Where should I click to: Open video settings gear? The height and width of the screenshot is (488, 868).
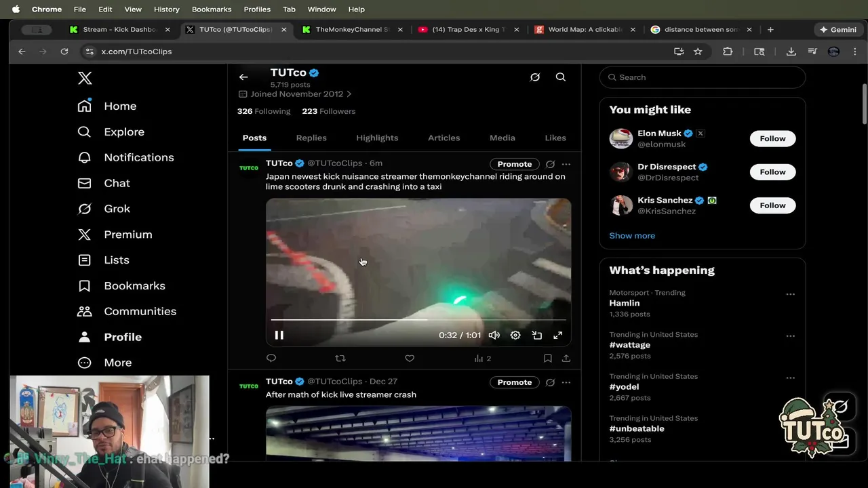tap(515, 335)
